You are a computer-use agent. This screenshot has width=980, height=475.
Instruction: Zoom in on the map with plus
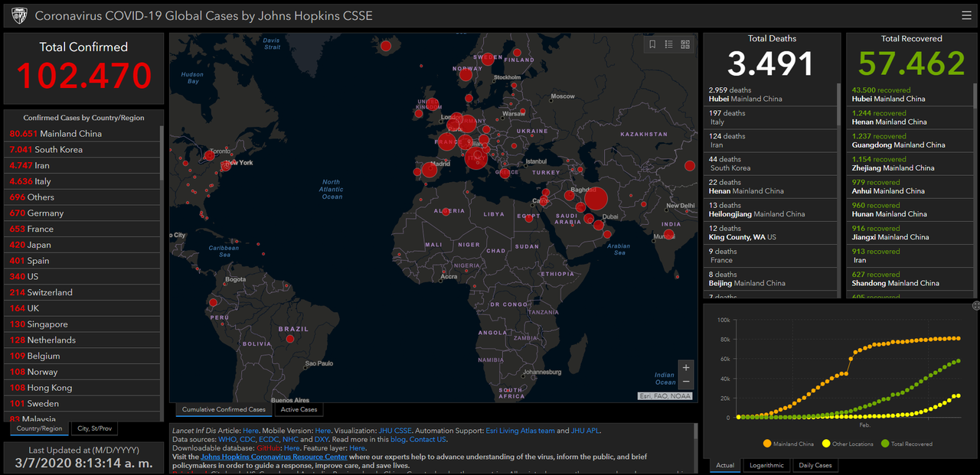686,367
